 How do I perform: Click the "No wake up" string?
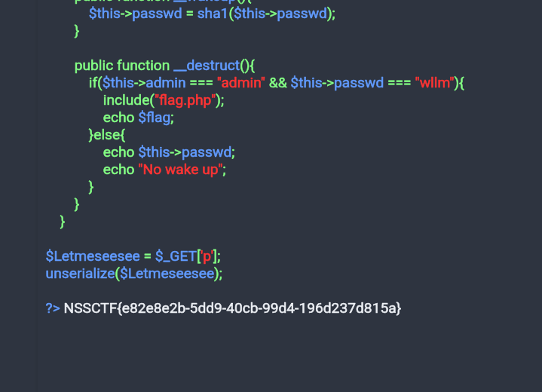[179, 170]
